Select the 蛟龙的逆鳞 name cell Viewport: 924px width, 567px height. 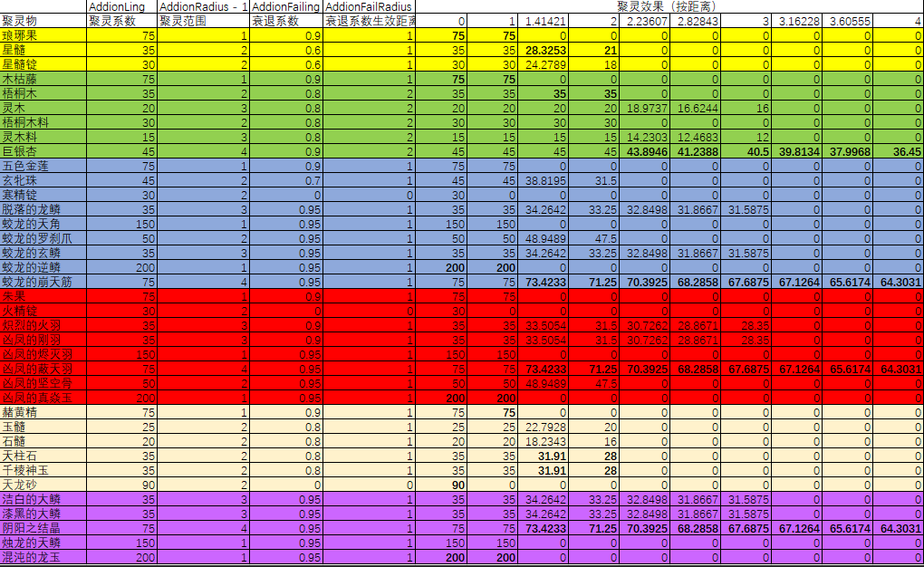pos(43,267)
